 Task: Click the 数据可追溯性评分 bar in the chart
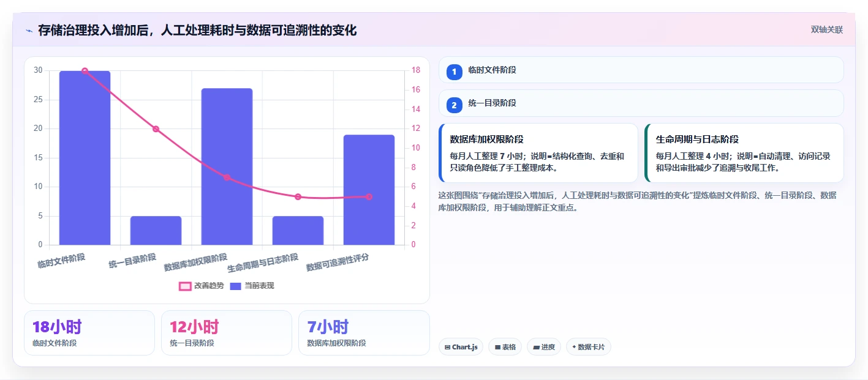coord(369,190)
